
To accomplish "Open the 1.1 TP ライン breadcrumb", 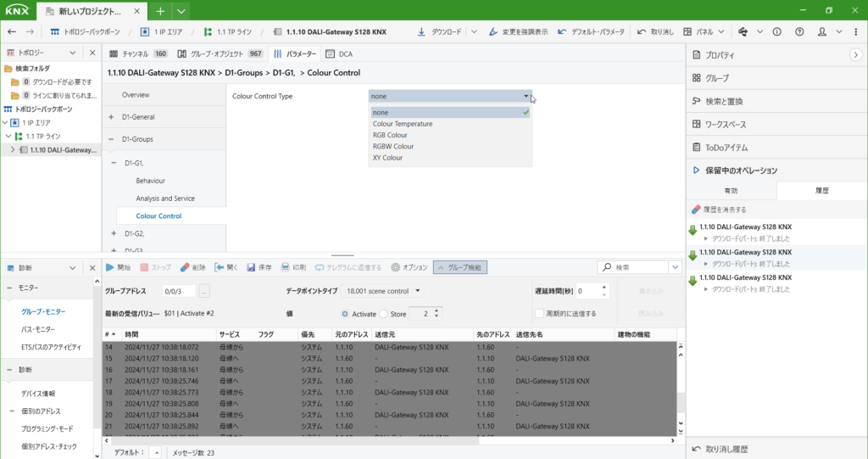I will click(227, 32).
